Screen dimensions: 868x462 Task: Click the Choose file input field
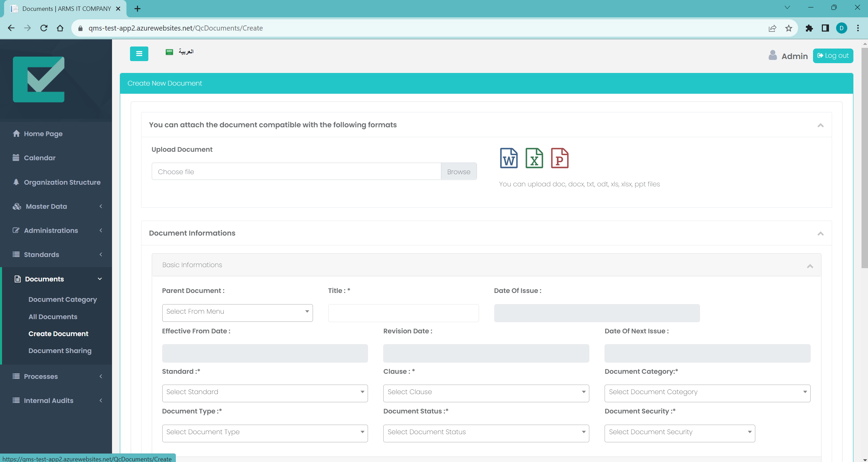point(296,171)
